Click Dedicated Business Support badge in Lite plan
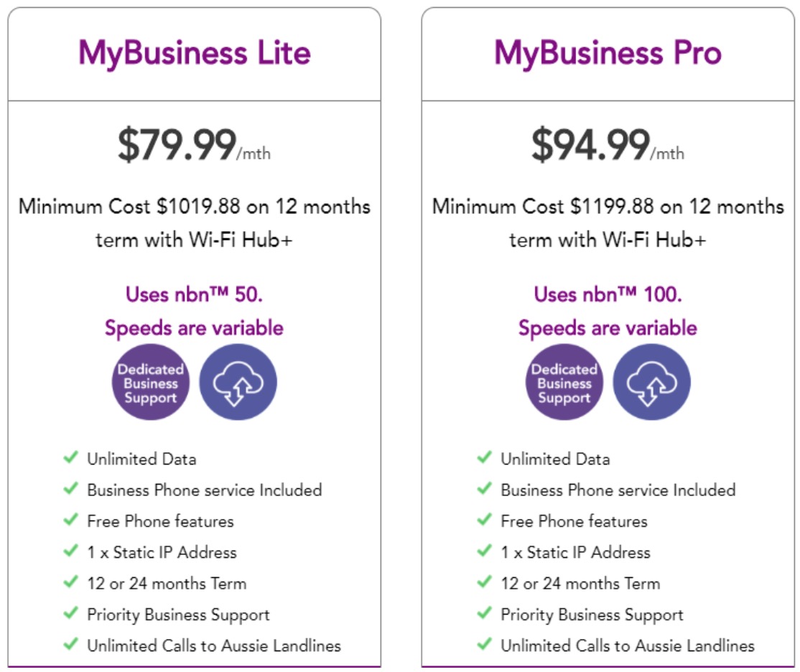This screenshot has height=672, width=800. click(x=151, y=383)
